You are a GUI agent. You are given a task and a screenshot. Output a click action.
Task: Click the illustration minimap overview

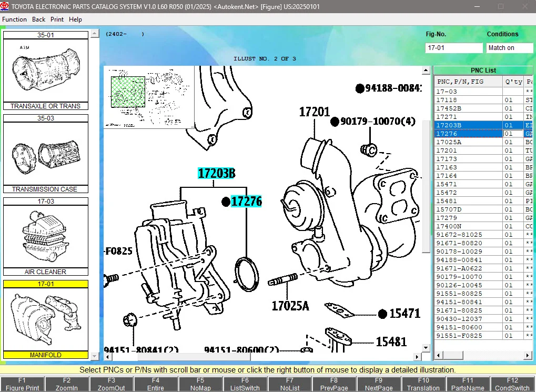coord(149,97)
